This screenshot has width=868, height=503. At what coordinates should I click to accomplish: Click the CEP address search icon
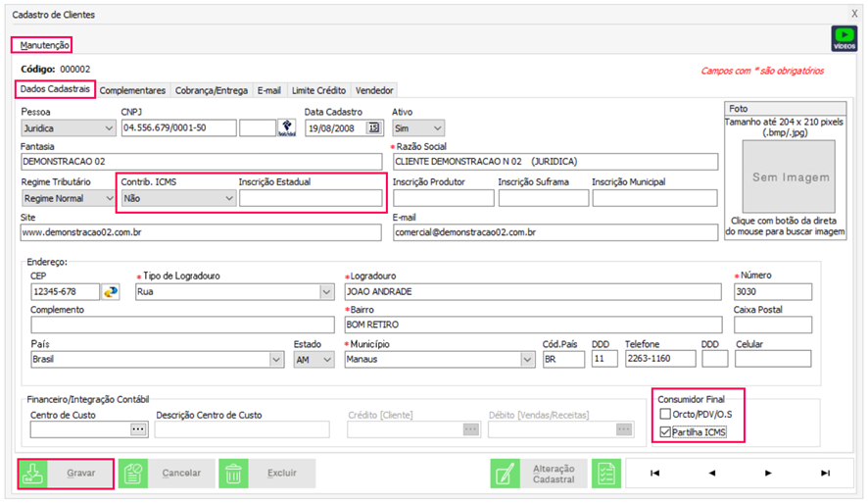coord(111,292)
